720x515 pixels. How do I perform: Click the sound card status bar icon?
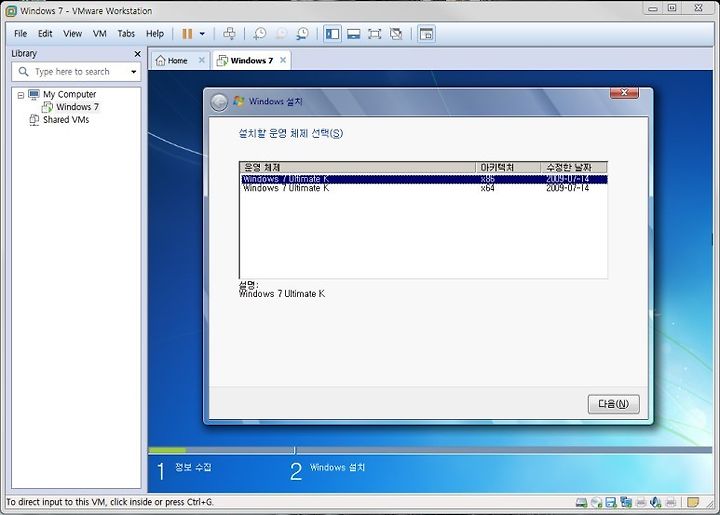656,503
